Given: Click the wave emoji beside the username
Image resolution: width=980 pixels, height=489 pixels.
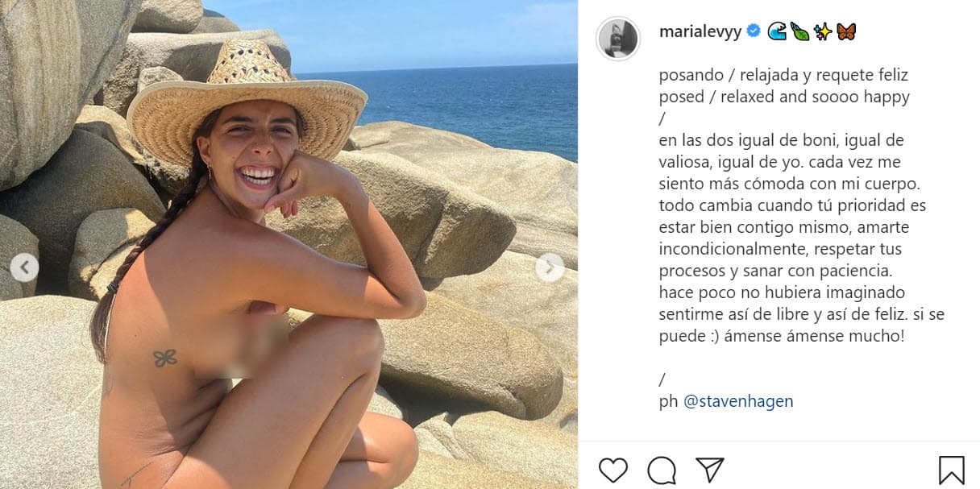Looking at the screenshot, I should click(777, 31).
